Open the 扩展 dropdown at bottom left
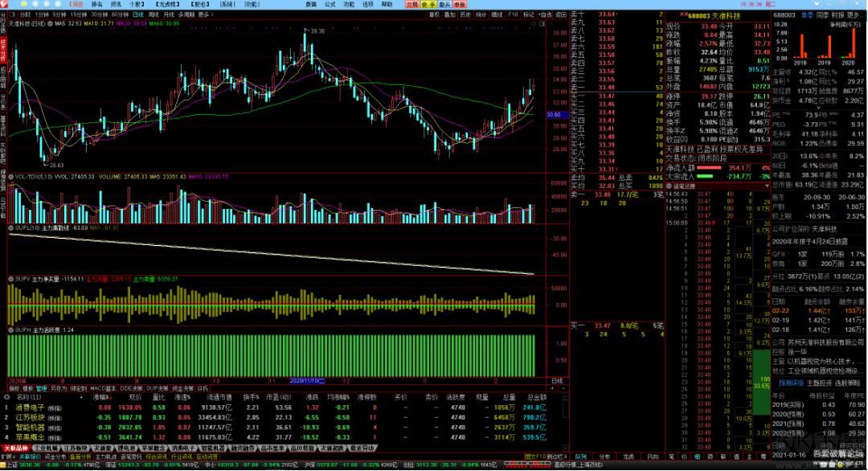The height and width of the screenshot is (471, 868). coord(8,457)
